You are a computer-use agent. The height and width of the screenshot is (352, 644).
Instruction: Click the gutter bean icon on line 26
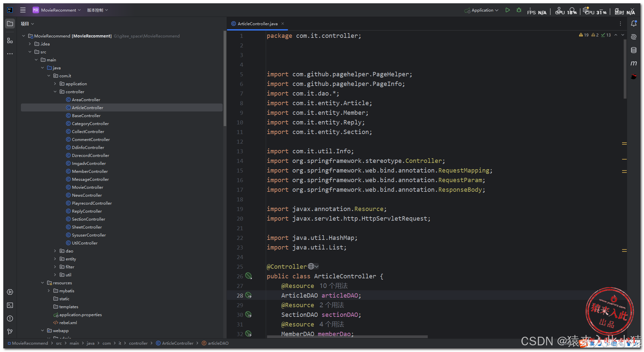(x=249, y=276)
